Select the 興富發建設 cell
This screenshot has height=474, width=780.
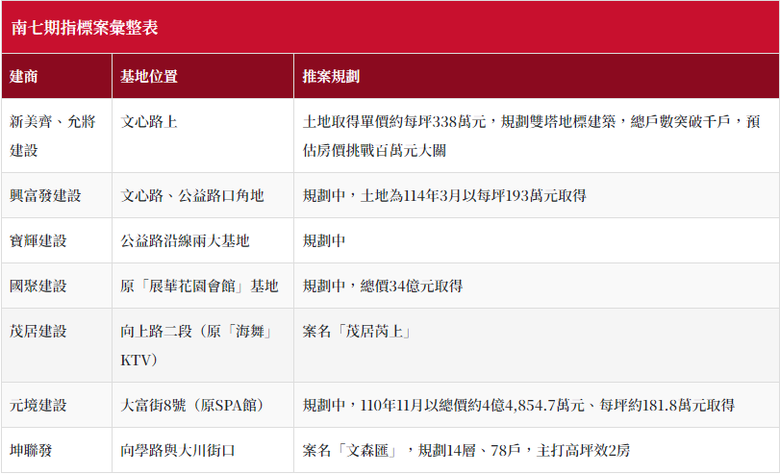tap(57, 195)
